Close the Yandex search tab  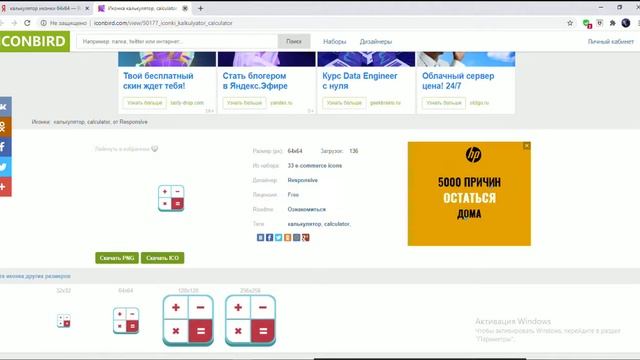(x=87, y=8)
